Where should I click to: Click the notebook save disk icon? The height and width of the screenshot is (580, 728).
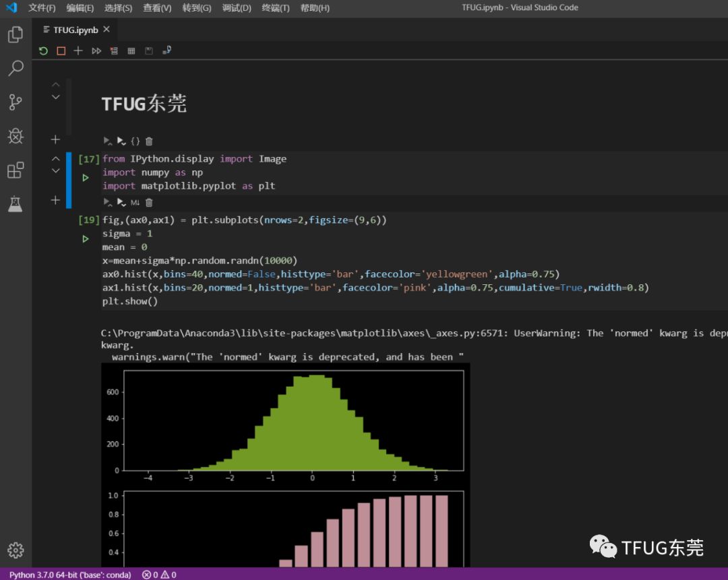[148, 51]
